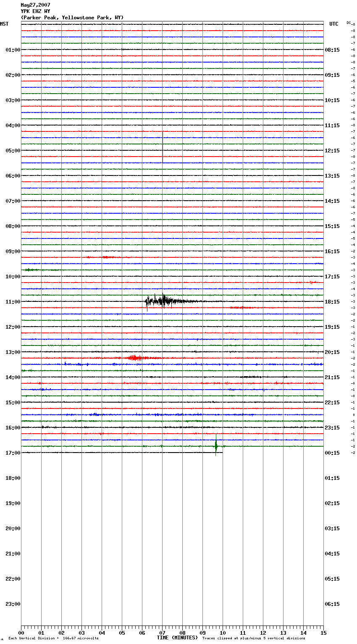Select the 05:00 MST row label
This screenshot has height=644, width=357.
(x=13, y=151)
